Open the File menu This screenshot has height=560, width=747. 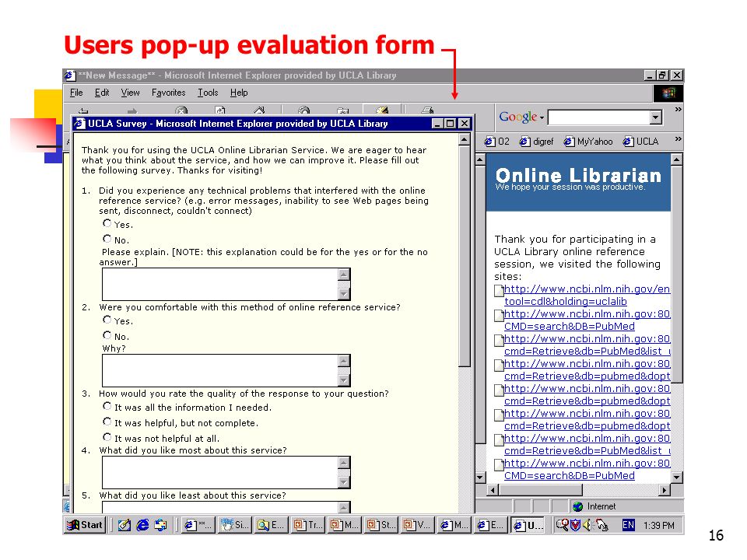76,93
